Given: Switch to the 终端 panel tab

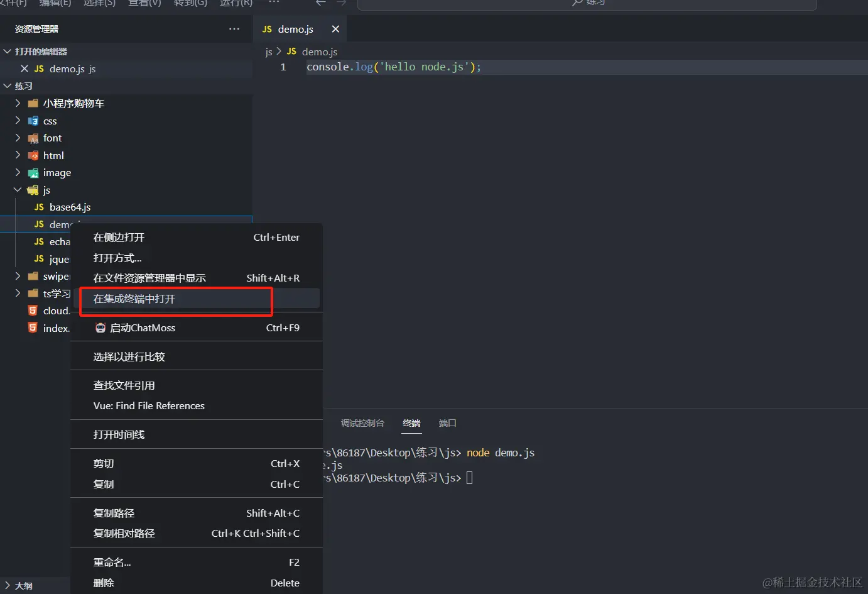Looking at the screenshot, I should tap(411, 423).
